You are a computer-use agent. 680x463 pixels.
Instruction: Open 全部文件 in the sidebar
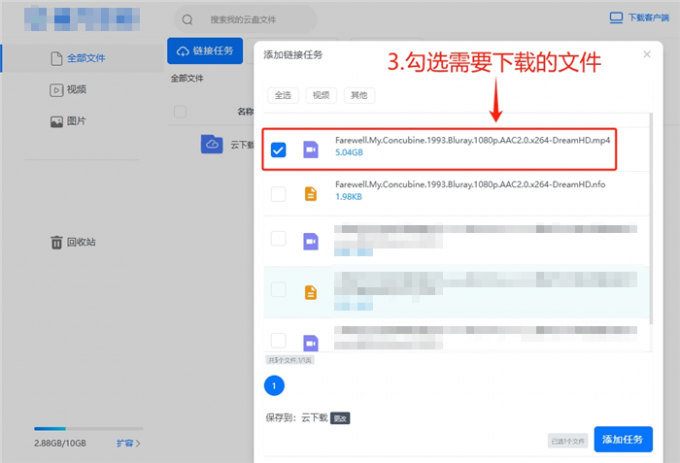click(86, 58)
